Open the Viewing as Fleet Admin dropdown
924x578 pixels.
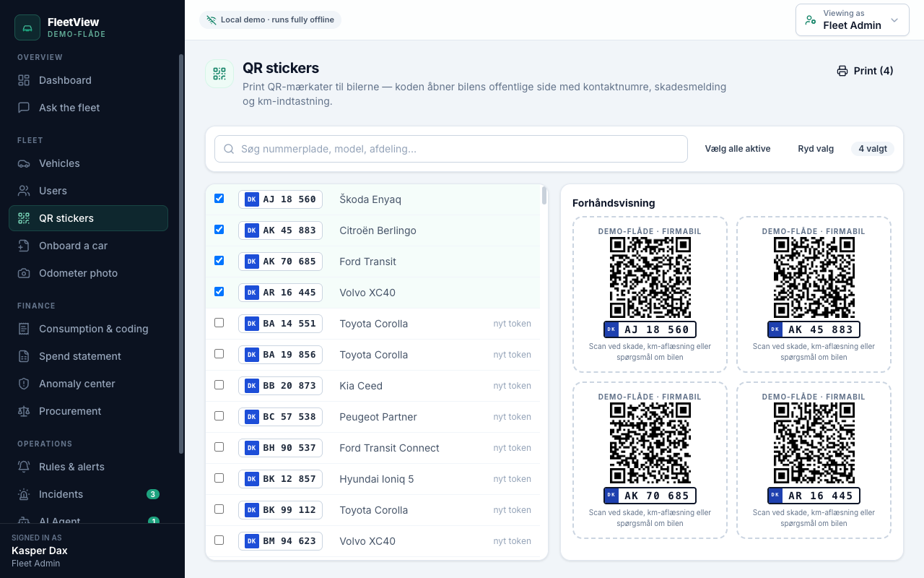[x=852, y=20]
